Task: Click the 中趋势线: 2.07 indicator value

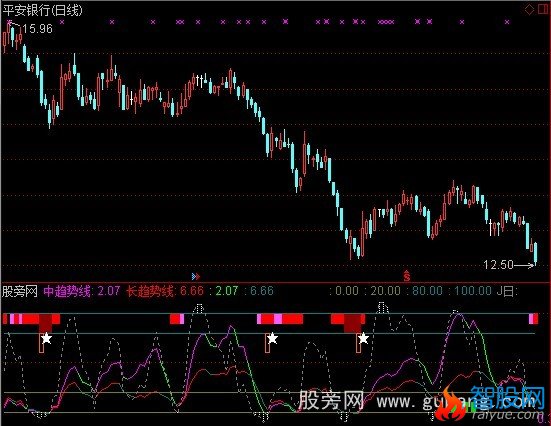Action: (82, 291)
